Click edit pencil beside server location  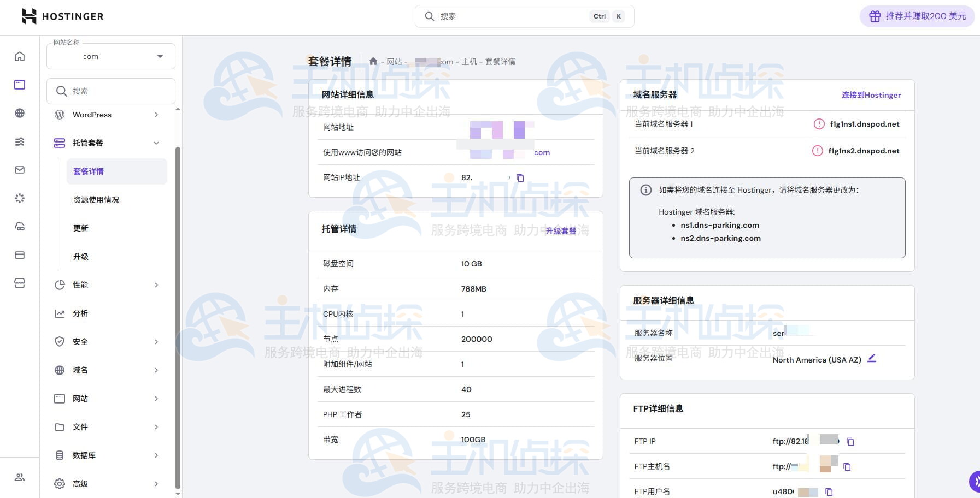click(872, 358)
